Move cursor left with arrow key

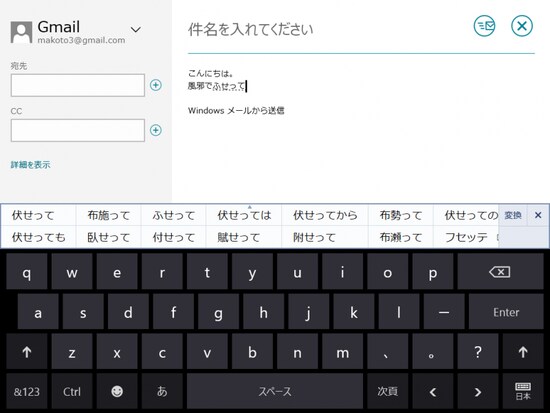coord(433,391)
